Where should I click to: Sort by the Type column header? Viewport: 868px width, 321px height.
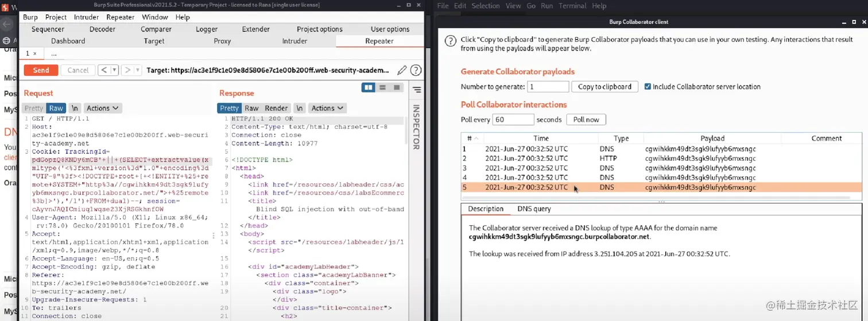(621, 138)
